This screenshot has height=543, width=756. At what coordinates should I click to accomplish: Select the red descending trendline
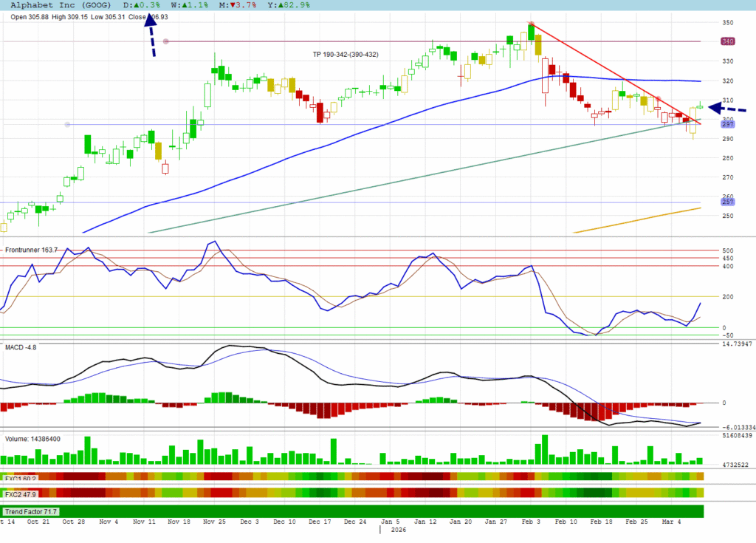613,72
